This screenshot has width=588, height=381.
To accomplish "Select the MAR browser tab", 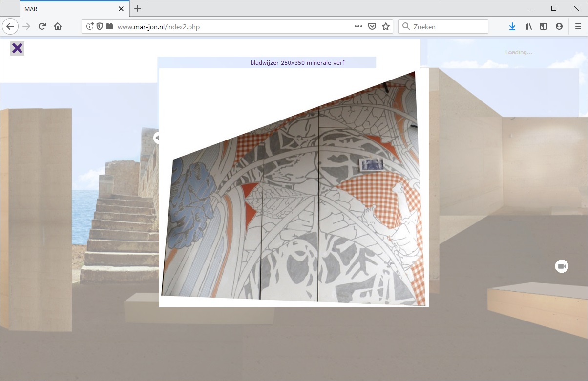I will 68,9.
